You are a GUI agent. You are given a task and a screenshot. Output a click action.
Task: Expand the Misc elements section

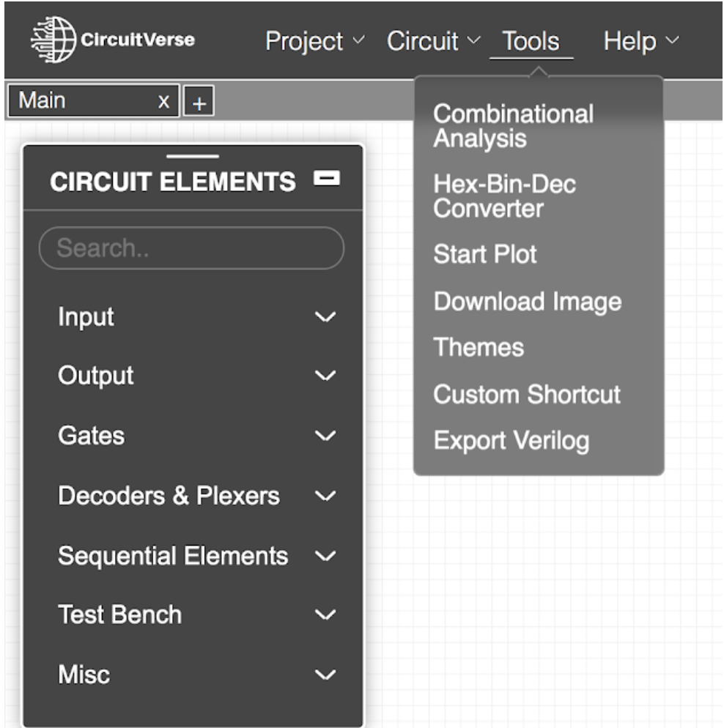click(325, 675)
